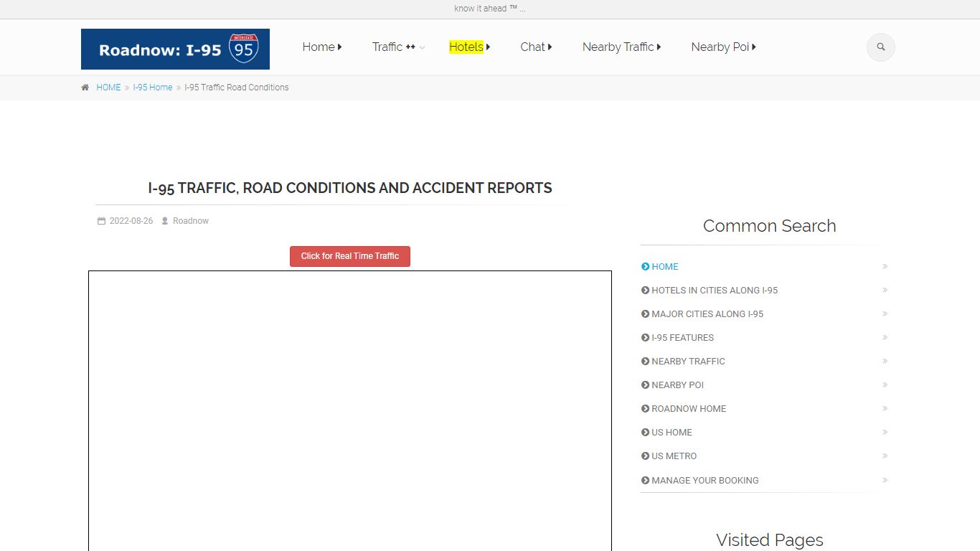The width and height of the screenshot is (980, 551).
Task: Click the double chevron on the HOME row
Action: click(885, 266)
